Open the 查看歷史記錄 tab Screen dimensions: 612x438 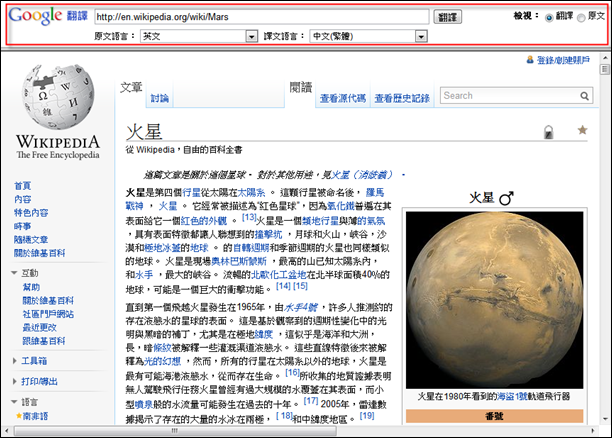tap(402, 98)
